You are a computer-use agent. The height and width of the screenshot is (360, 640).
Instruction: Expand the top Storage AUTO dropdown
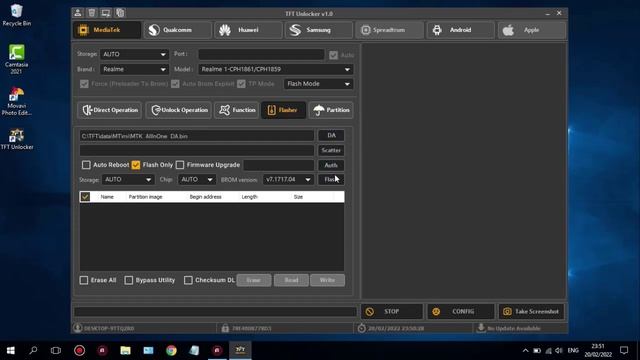(x=134, y=54)
